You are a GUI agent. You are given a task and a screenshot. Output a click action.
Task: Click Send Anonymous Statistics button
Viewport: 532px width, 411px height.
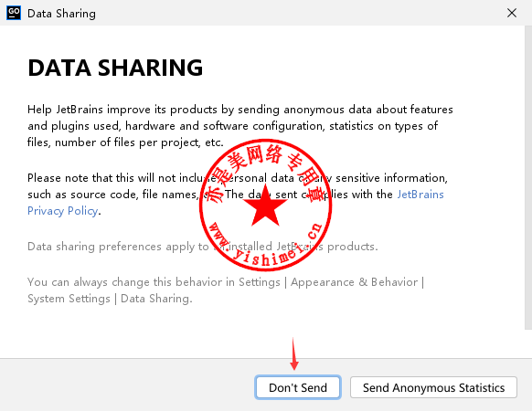(x=433, y=387)
